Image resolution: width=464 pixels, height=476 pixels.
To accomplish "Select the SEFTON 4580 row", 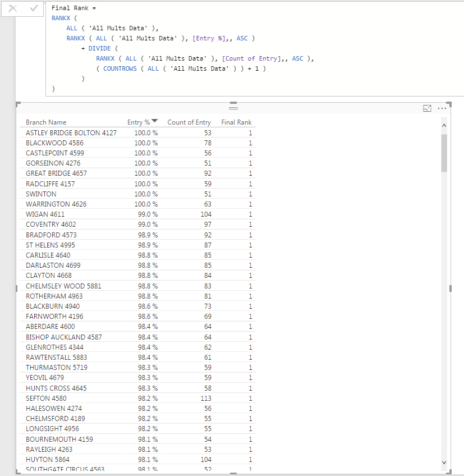I will coord(137,398).
